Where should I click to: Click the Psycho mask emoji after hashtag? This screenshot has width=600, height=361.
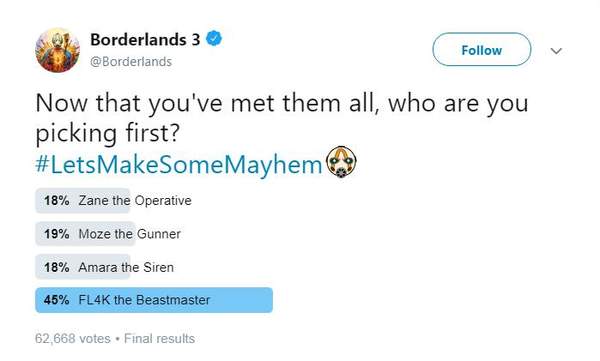tap(341, 162)
